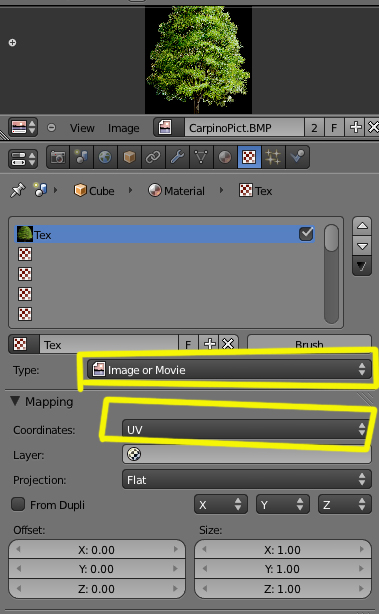
Task: Click the scene icon in breadcrumb
Action: point(40,190)
